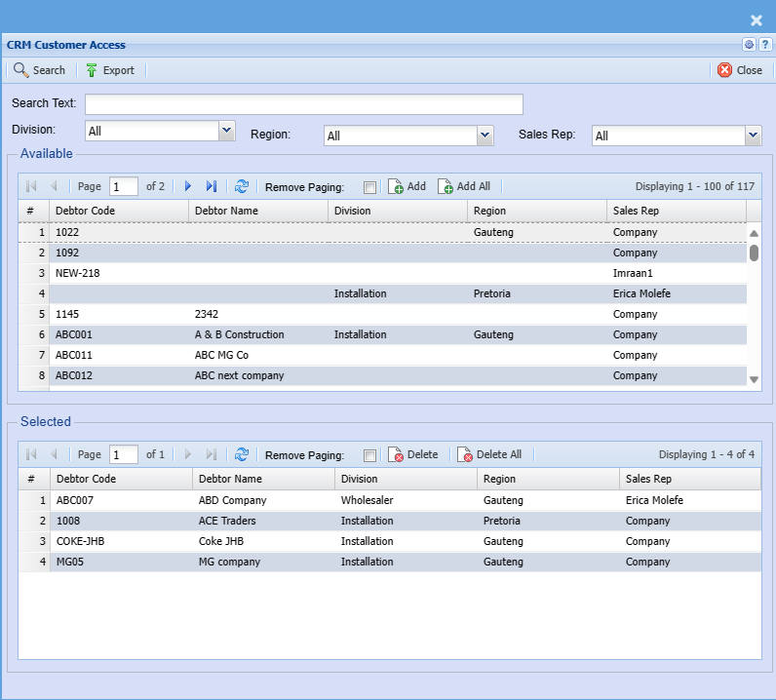Open the Sales Rep dropdown
Viewport: 776px width, 700px height.
coord(753,136)
